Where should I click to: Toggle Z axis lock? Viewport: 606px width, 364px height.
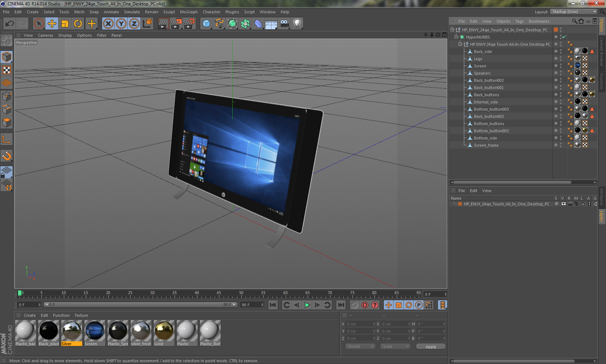click(134, 24)
